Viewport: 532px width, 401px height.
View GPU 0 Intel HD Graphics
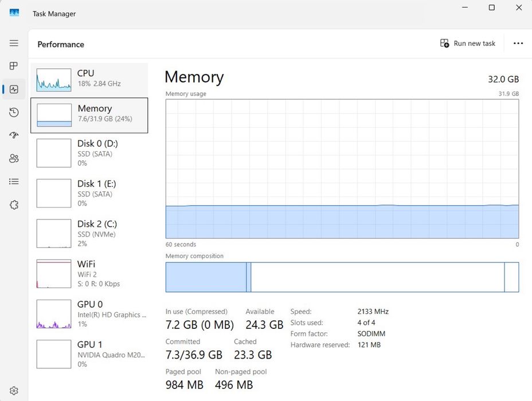pos(89,314)
